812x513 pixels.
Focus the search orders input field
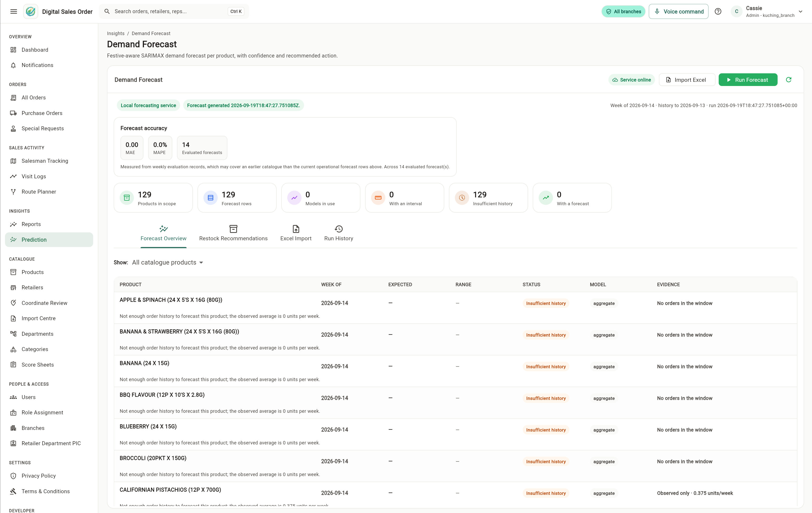click(174, 12)
